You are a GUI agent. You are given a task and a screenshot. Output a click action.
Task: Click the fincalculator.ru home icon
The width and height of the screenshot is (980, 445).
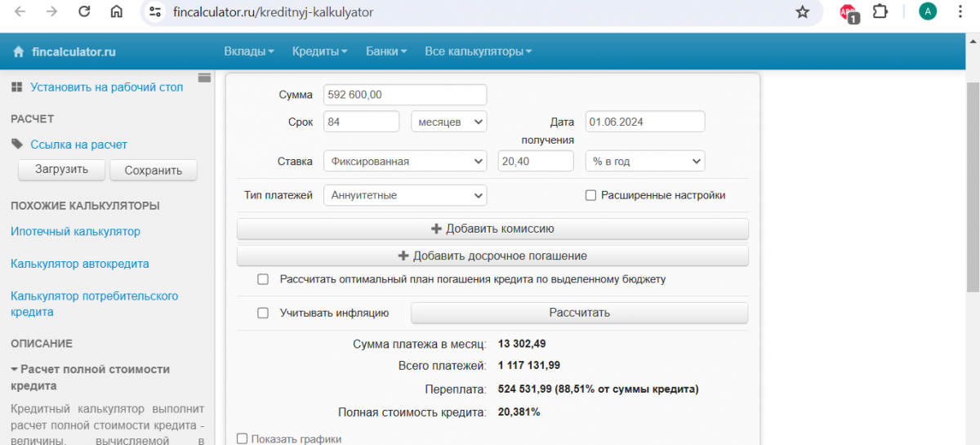click(x=19, y=52)
